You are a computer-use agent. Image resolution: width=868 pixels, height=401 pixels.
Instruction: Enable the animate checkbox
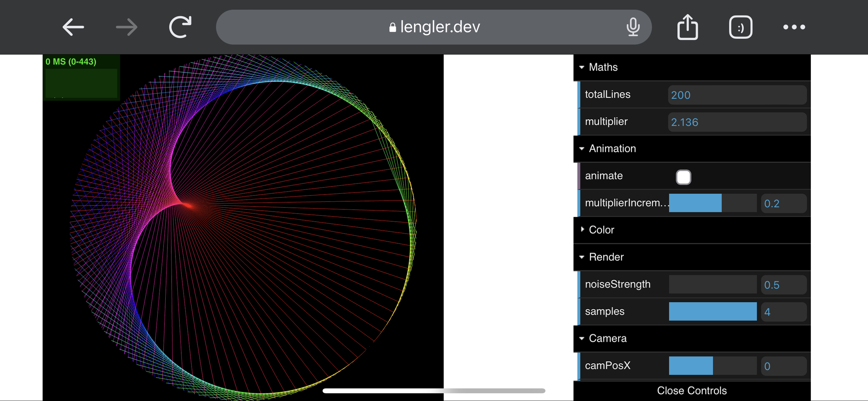pos(683,177)
